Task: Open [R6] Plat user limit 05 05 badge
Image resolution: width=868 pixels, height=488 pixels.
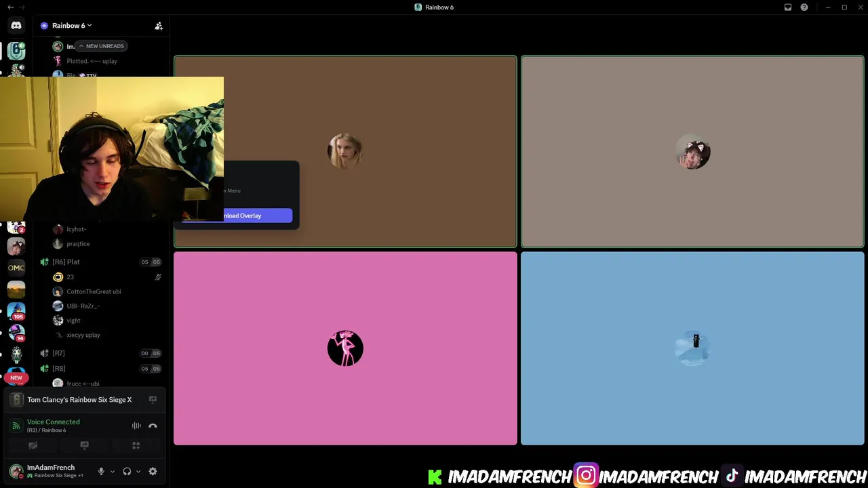Action: tap(151, 262)
